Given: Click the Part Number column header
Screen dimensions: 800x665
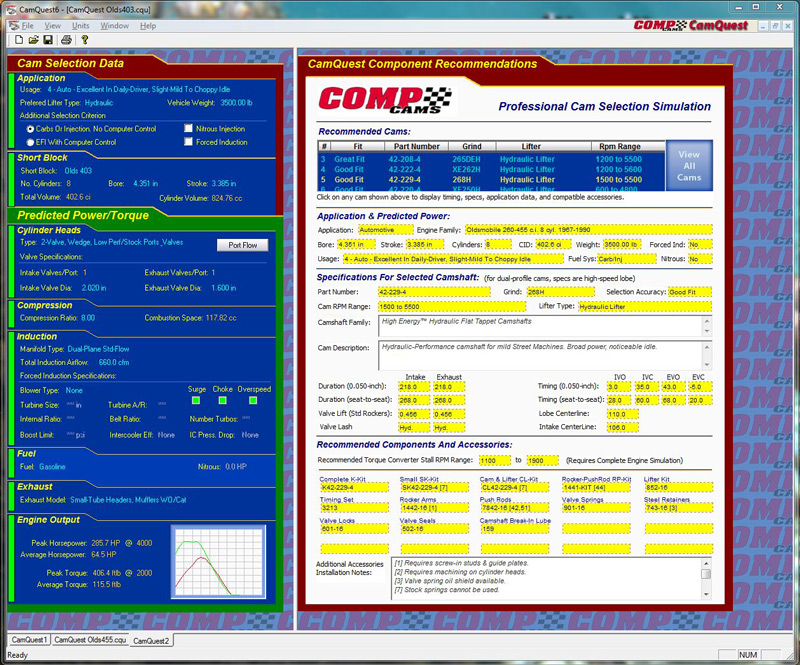Looking at the screenshot, I should click(416, 146).
